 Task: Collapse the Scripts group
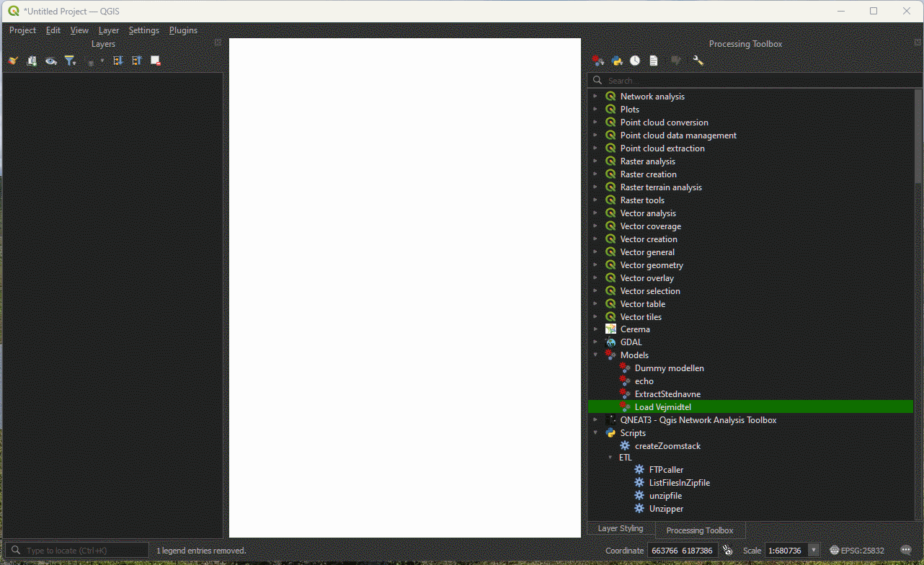click(x=595, y=433)
